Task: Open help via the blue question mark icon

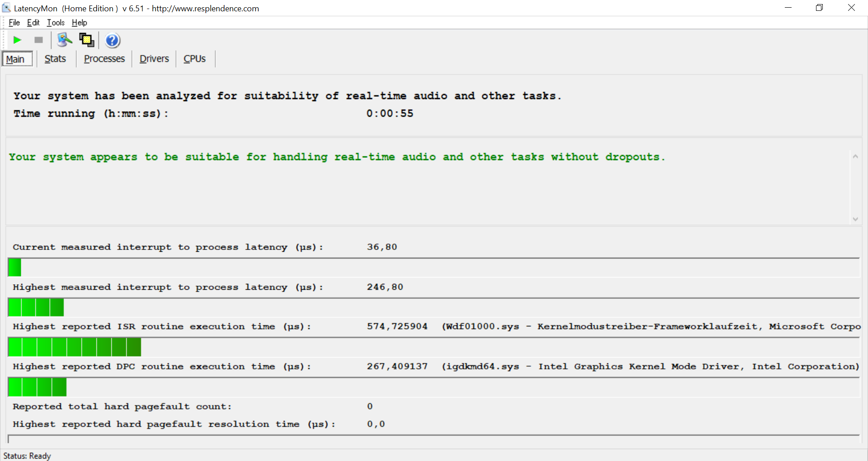Action: coord(113,41)
